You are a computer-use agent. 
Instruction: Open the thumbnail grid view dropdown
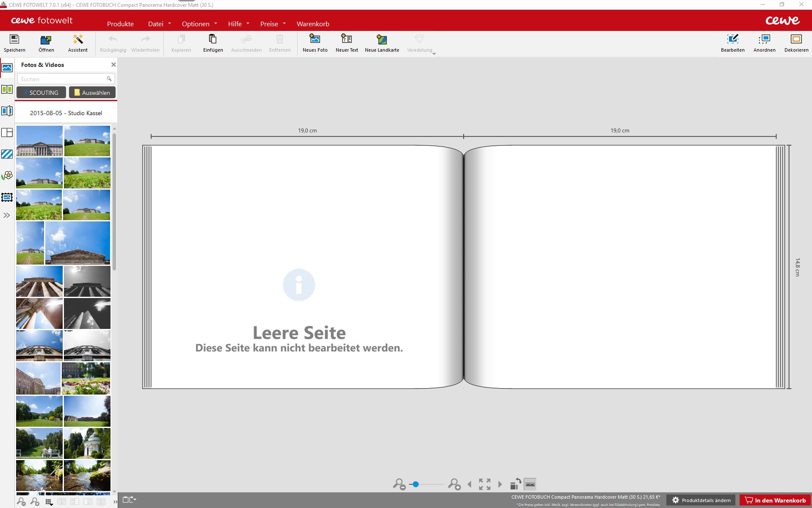click(x=49, y=502)
